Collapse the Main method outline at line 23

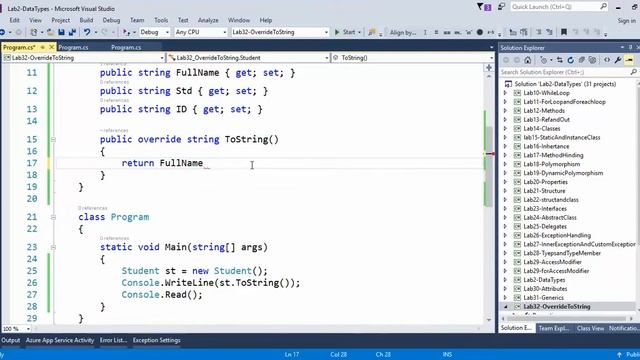[x=53, y=247]
